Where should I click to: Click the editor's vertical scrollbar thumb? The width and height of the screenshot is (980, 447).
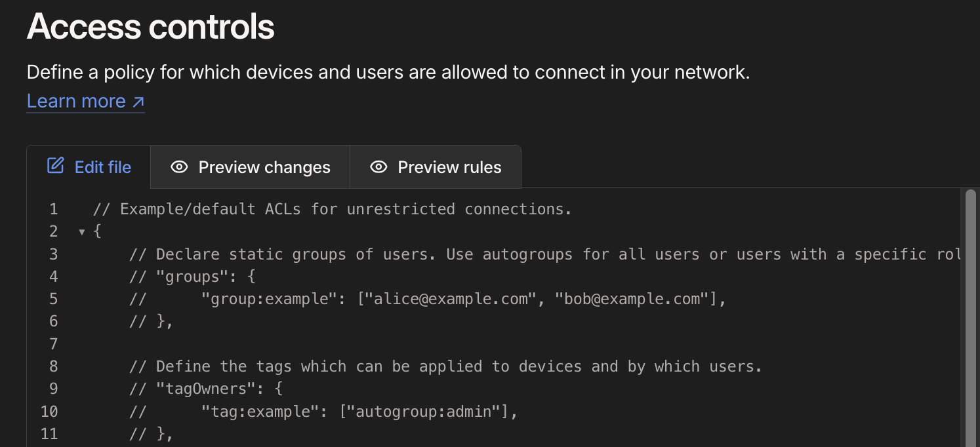(971, 315)
